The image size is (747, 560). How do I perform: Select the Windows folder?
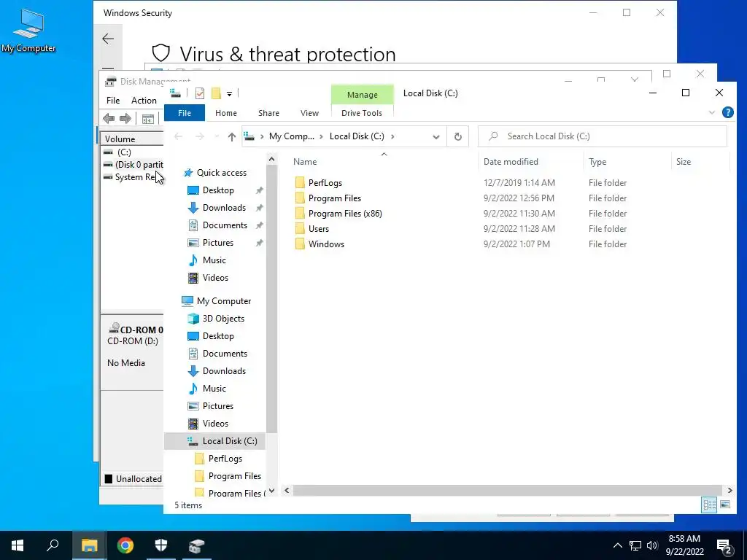click(326, 244)
